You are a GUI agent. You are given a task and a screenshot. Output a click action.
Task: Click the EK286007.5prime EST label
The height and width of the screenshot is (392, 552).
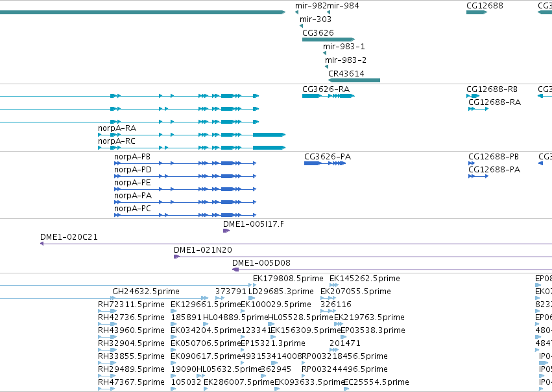tap(239, 382)
